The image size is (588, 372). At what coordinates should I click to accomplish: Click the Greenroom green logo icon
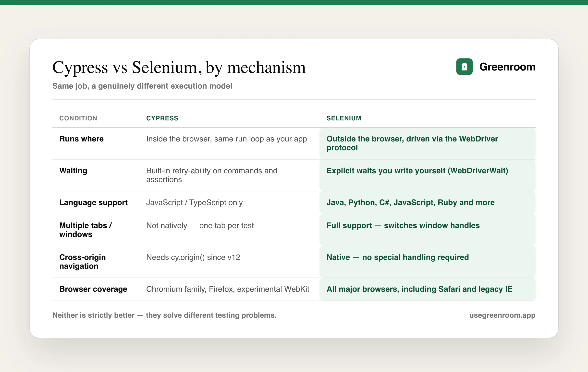tap(464, 67)
